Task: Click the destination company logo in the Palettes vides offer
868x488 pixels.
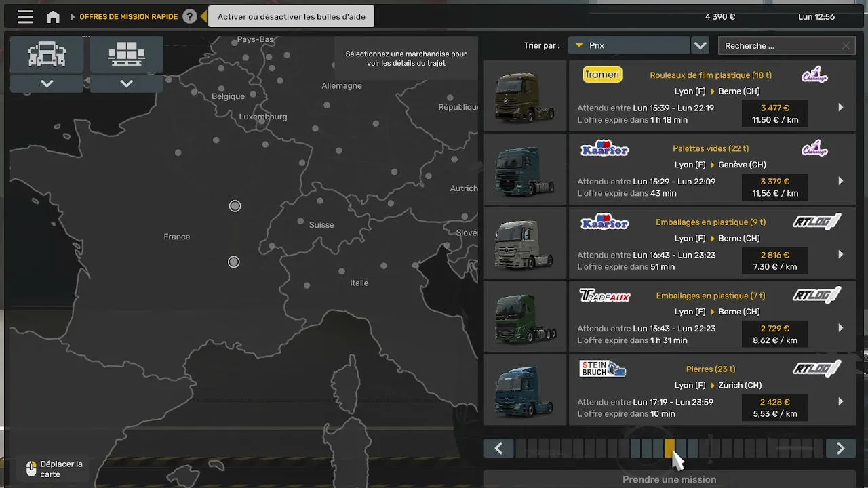Action: point(814,148)
